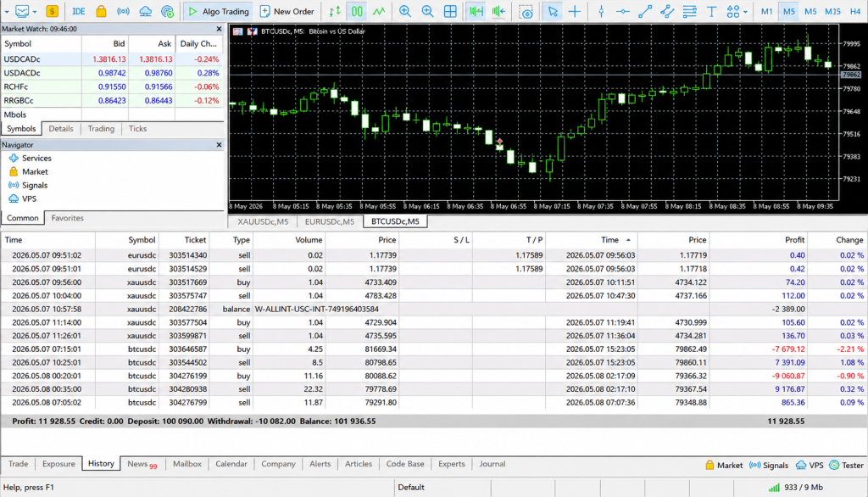This screenshot has height=497, width=868.
Task: Click Tester button at bottom right
Action: (847, 466)
